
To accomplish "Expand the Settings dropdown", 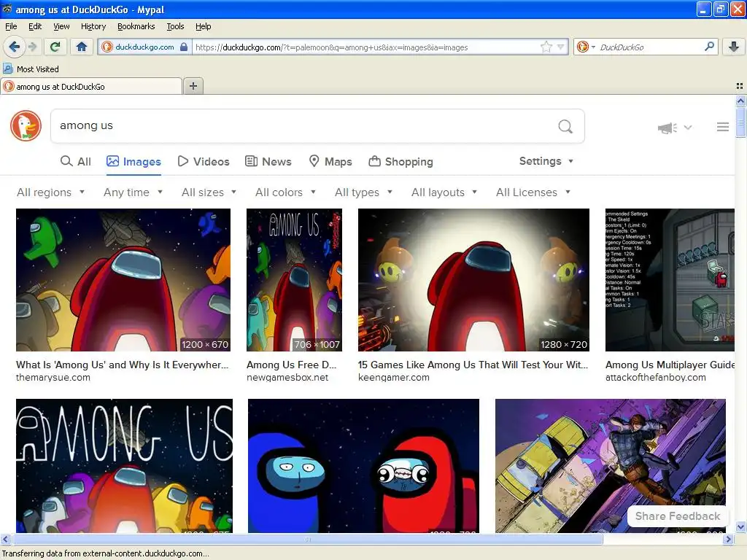I will point(546,161).
